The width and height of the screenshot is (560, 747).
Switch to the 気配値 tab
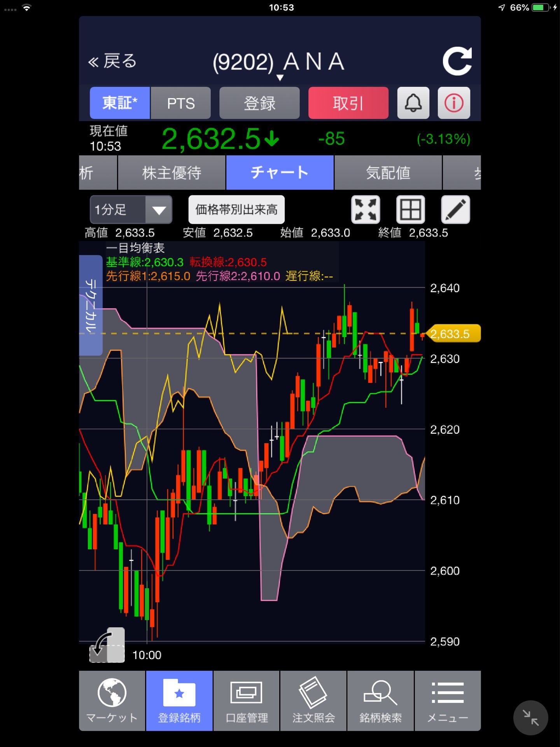[388, 173]
